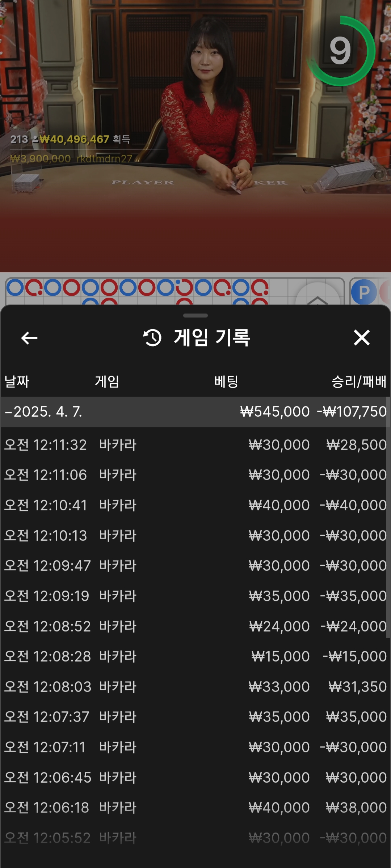Screen dimensions: 391x868
Task: Open the 오전 12:10:41 바카라 record
Action: coord(195,505)
